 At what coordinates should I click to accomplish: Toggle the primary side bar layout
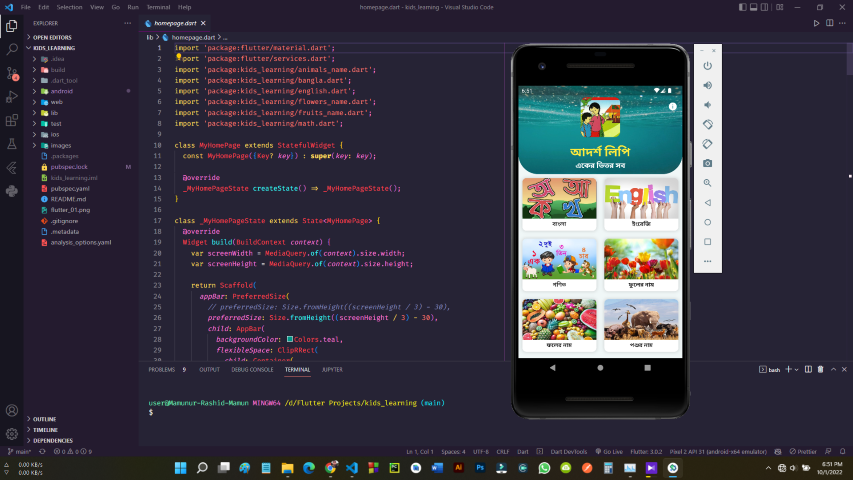click(743, 7)
